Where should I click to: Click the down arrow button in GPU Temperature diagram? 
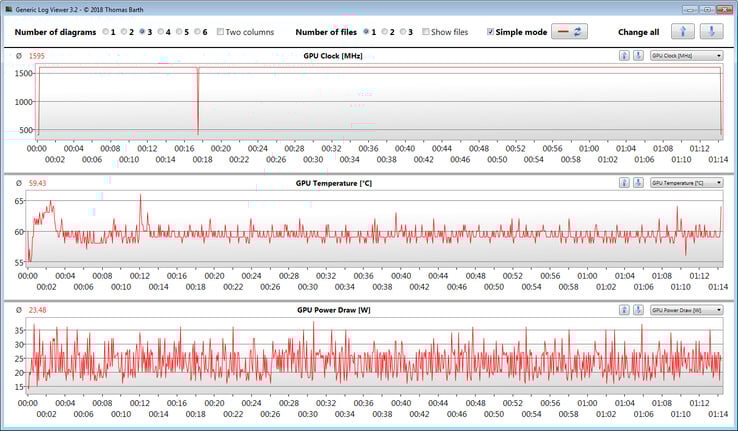tap(638, 183)
